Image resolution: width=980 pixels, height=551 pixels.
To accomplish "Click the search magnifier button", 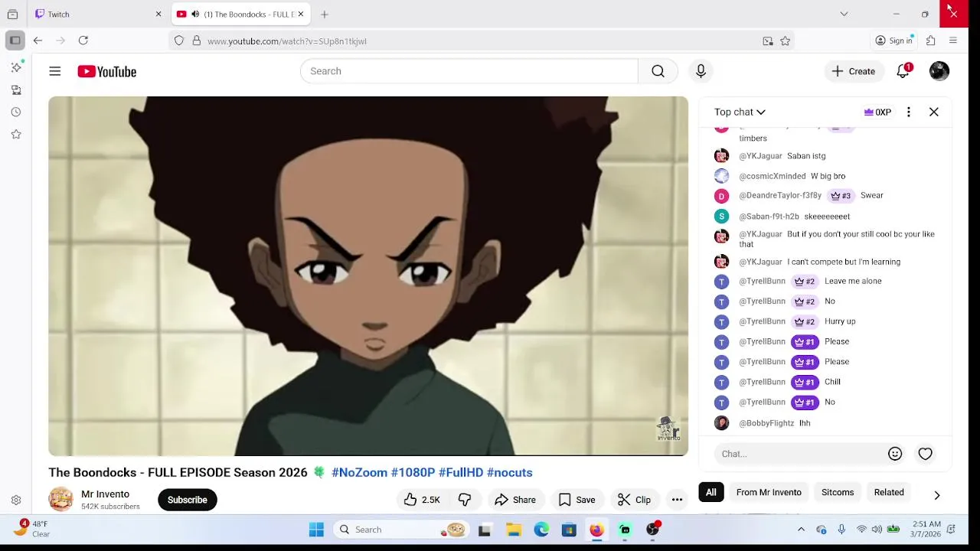I will point(658,71).
